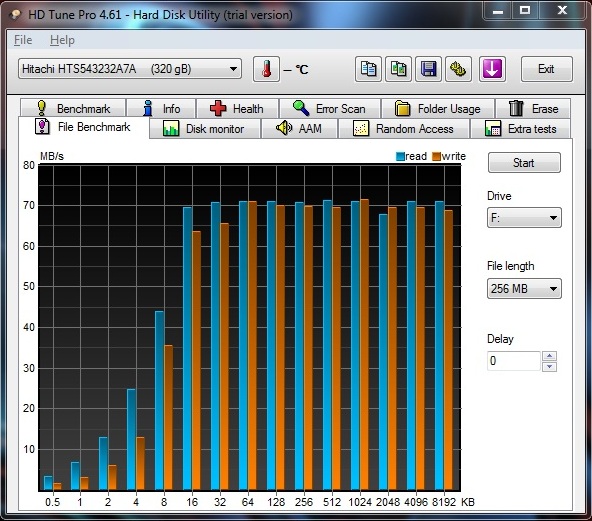Open the File menu
Screen dimensions: 592x521
[x=23, y=40]
